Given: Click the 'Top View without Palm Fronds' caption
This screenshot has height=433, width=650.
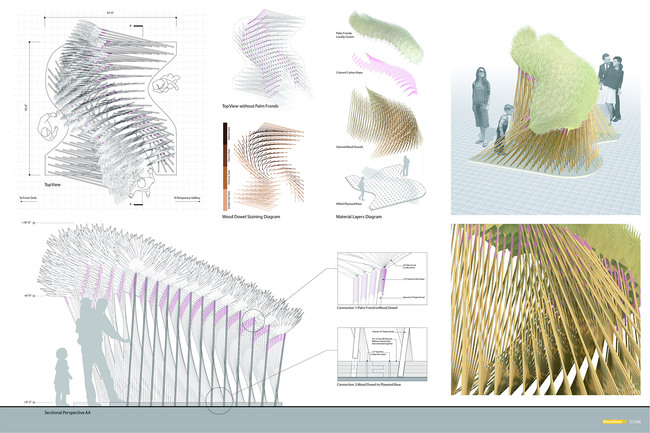Looking at the screenshot, I should point(250,106).
